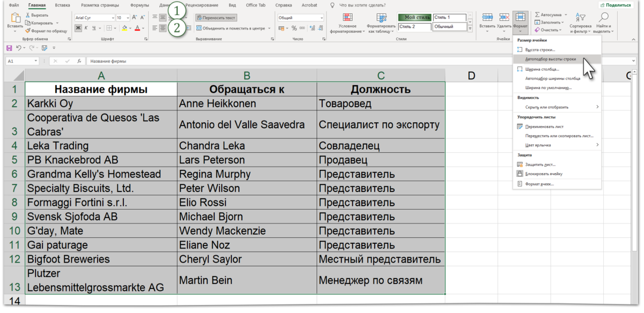Click the Поделиться button
The width and height of the screenshot is (644, 313).
[x=615, y=5]
